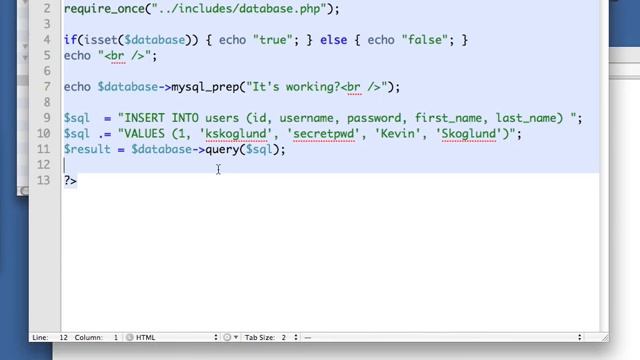Click the $result variable on line 11
The width and height of the screenshot is (640, 360).
[x=87, y=149]
